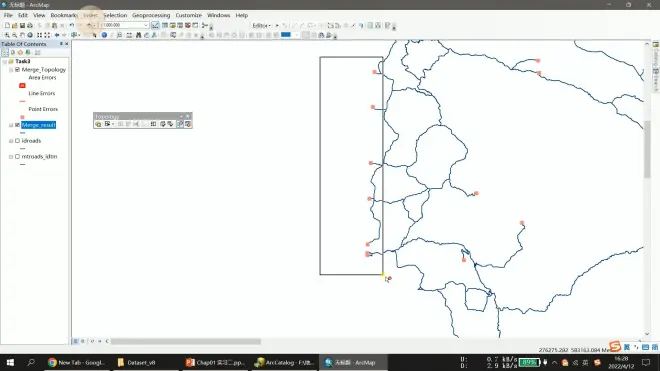The height and width of the screenshot is (371, 660).
Task: Toggle the Merge_Topology layer checkbox
Action: pos(17,69)
